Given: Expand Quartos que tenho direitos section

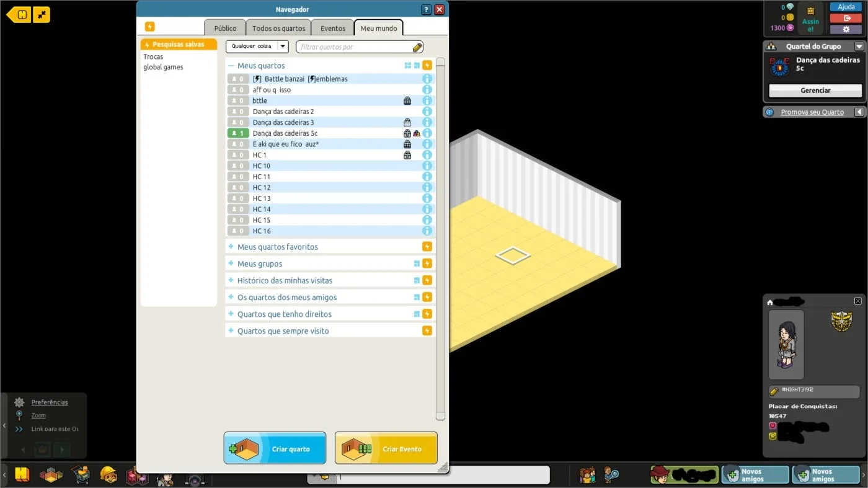Looking at the screenshot, I should [231, 314].
